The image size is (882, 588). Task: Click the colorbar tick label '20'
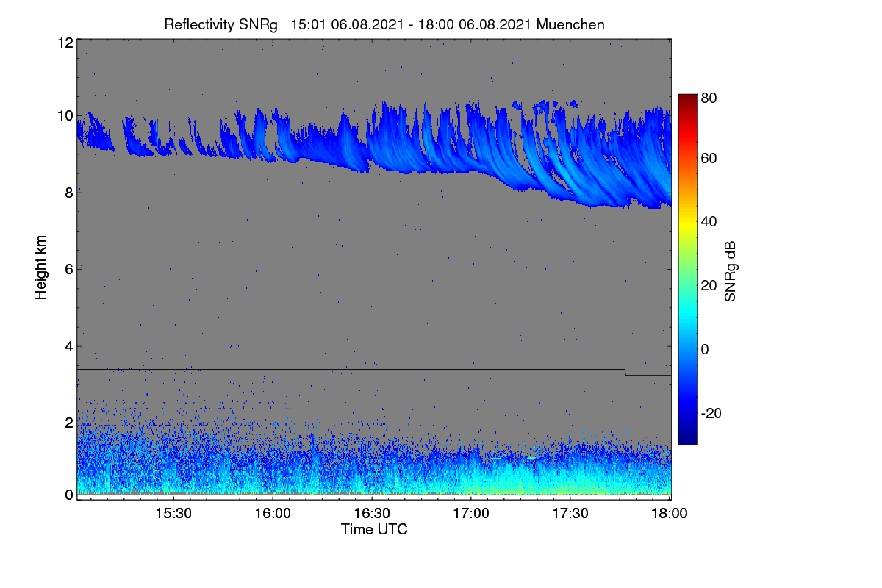click(709, 285)
